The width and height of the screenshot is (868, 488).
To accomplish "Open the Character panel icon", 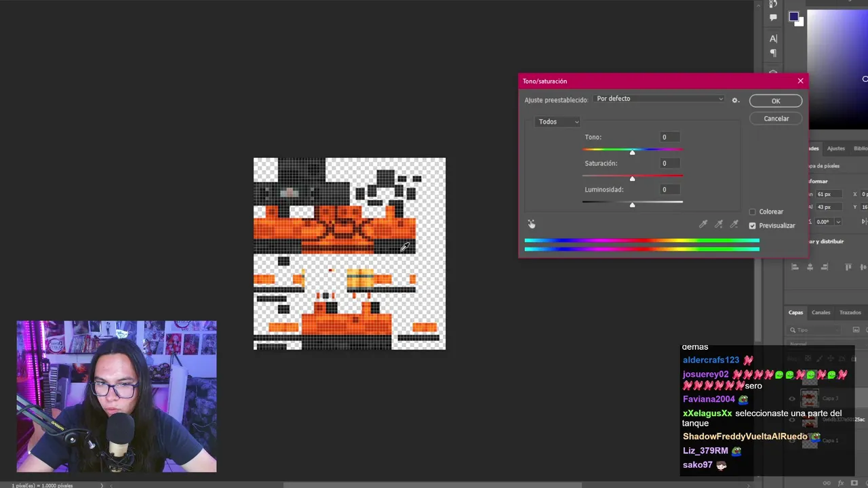I will click(773, 39).
